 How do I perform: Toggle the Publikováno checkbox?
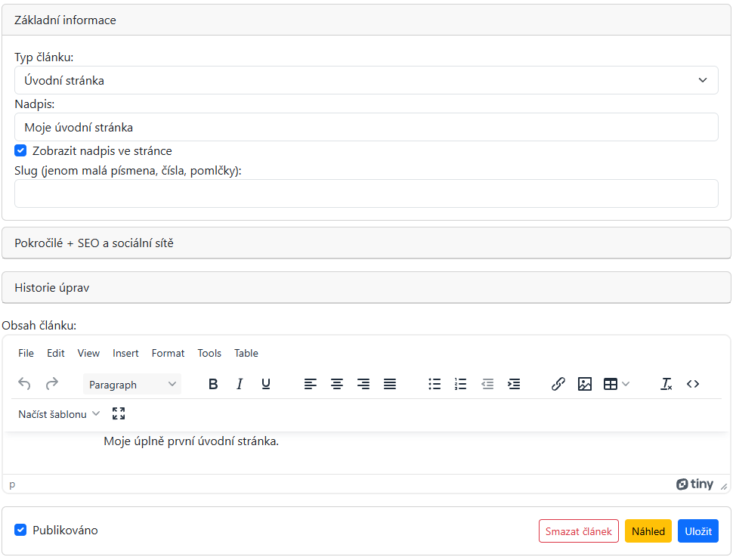click(x=20, y=530)
